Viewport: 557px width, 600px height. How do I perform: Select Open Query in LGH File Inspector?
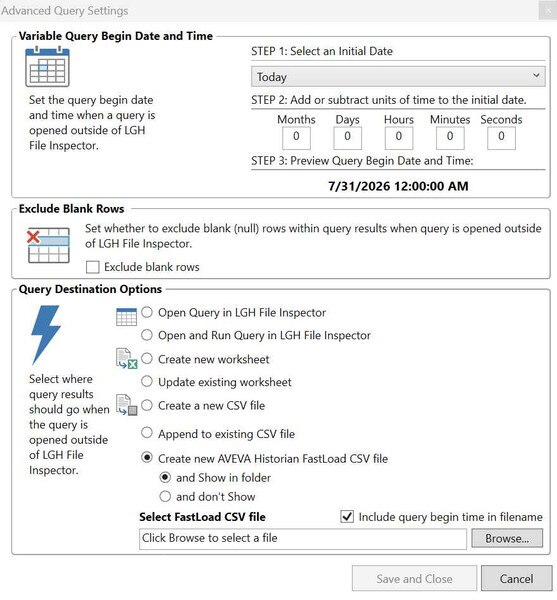click(x=147, y=312)
